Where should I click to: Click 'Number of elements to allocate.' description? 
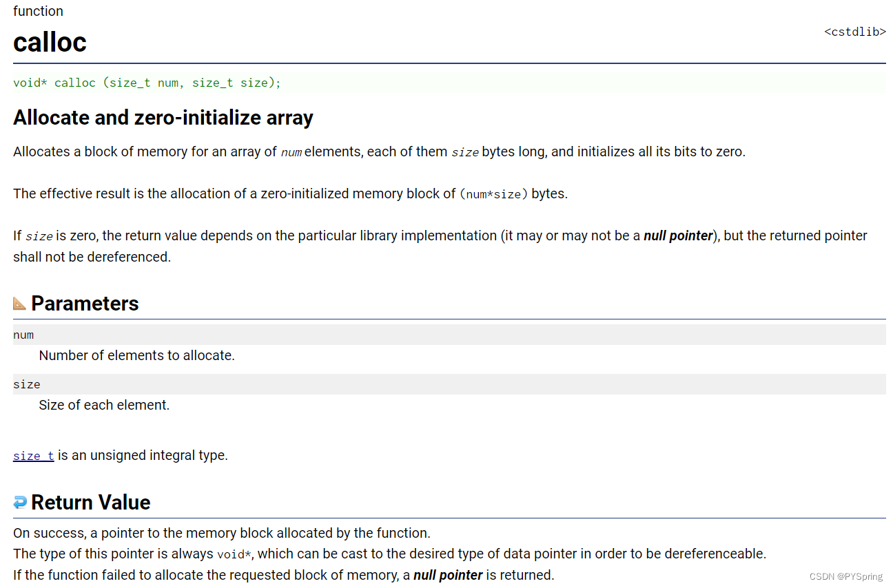[x=137, y=355]
